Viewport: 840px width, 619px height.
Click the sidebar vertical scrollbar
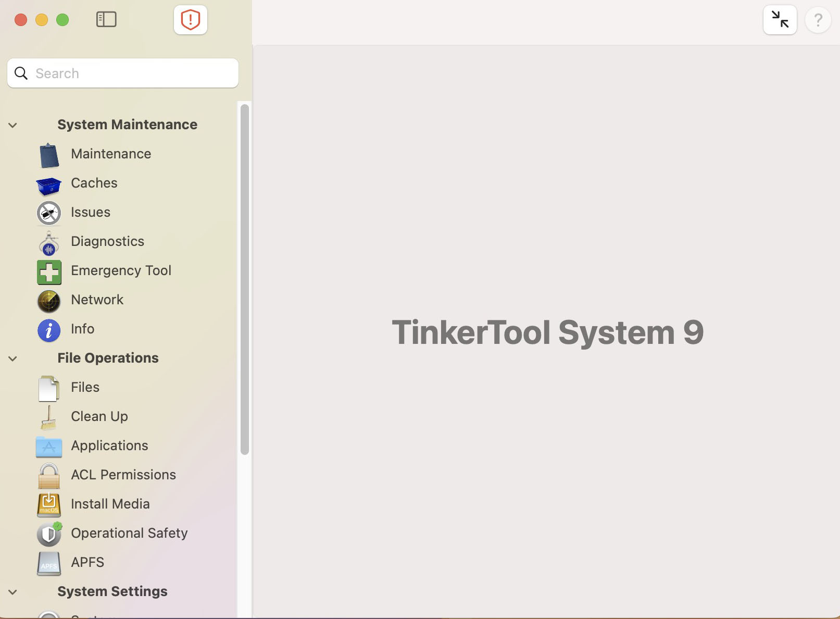coord(245,279)
